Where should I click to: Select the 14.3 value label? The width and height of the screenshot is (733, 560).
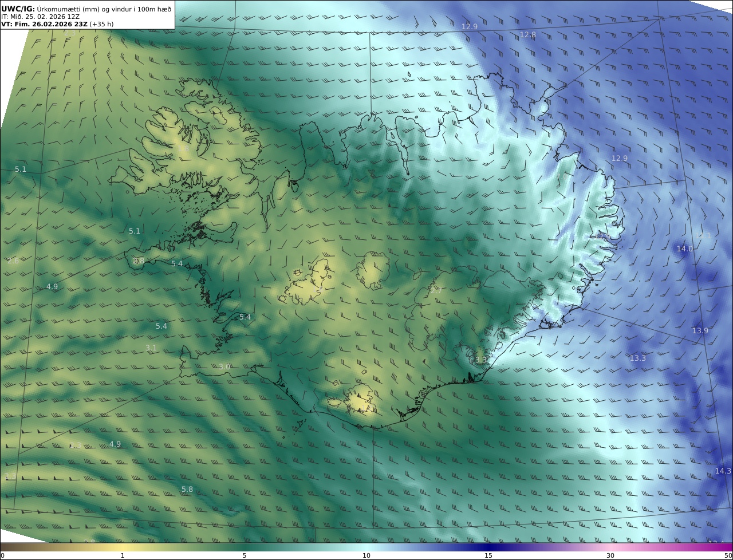point(723,471)
